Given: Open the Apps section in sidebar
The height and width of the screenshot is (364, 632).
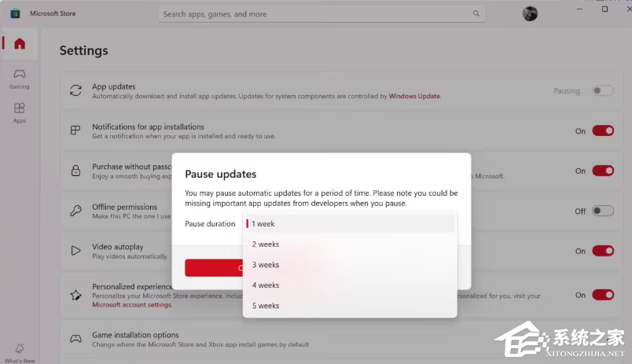Looking at the screenshot, I should coord(20,113).
